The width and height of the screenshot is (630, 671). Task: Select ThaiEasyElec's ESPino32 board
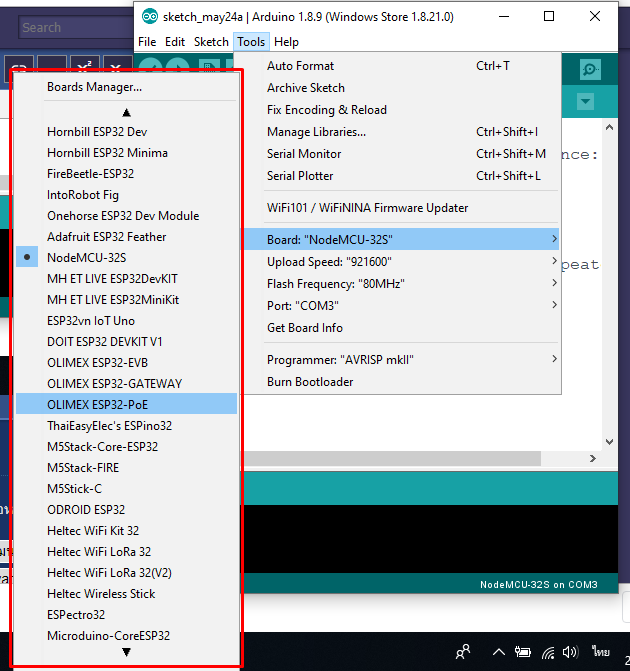point(126,425)
